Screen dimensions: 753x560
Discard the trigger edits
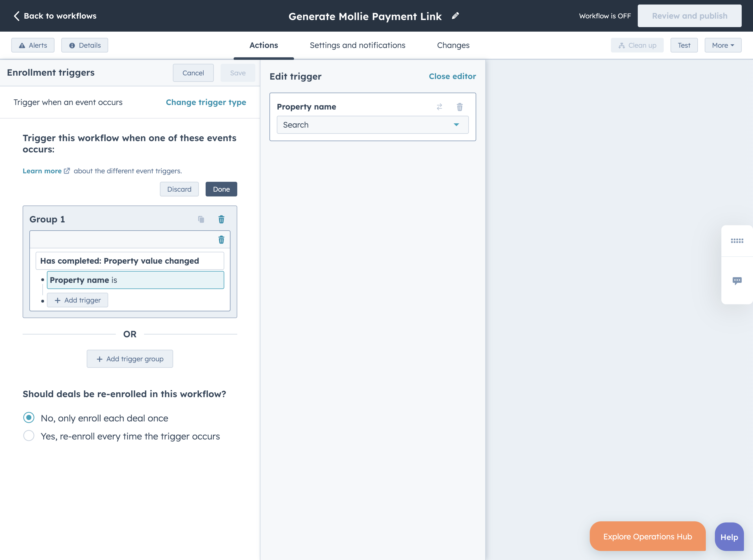pyautogui.click(x=179, y=189)
